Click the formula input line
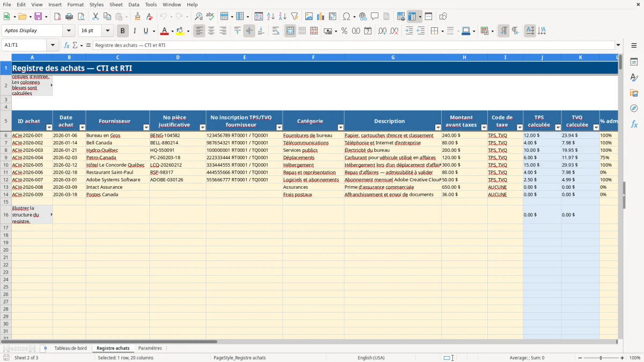The height and width of the screenshot is (362, 644). tap(353, 45)
